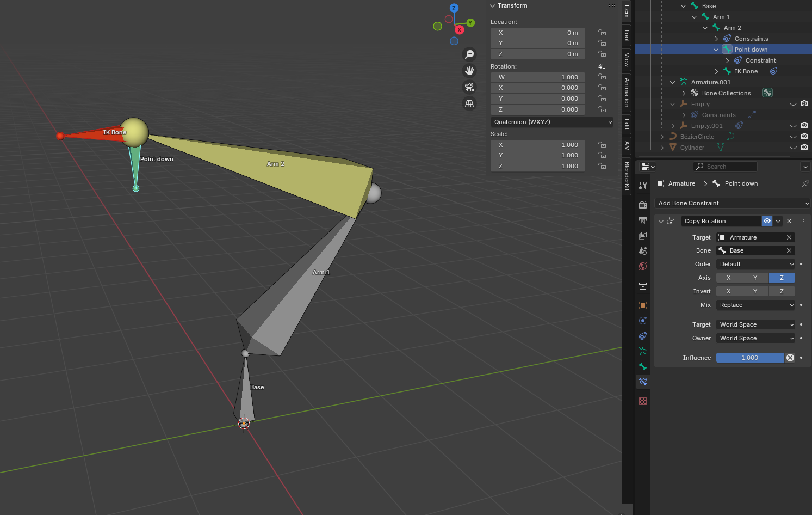Screen dimensions: 812x515
Task: Click the Z axis on navigation gizmo
Action: coord(454,8)
